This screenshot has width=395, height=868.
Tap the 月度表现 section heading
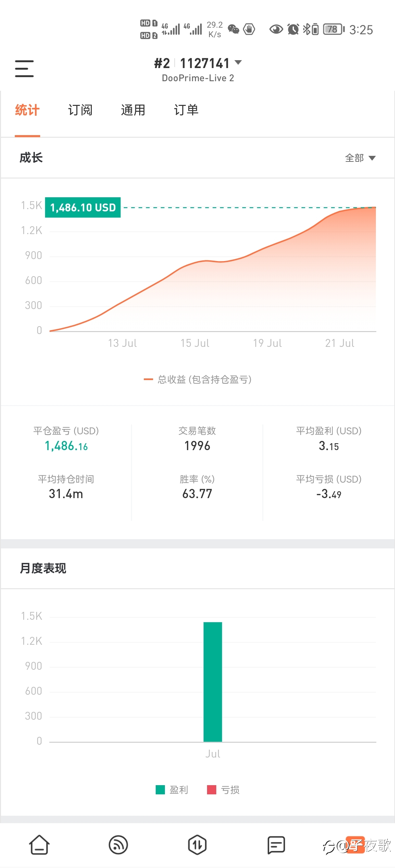pos(43,568)
